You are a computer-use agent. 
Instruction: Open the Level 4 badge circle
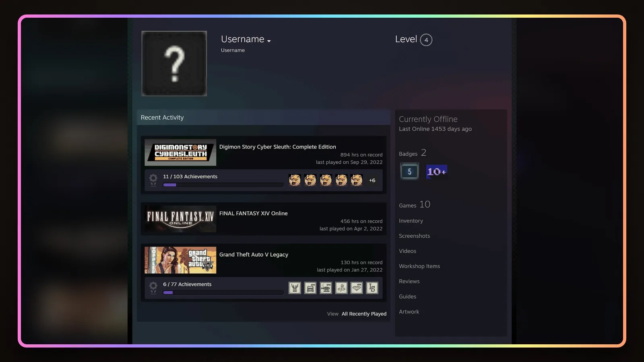(x=426, y=40)
